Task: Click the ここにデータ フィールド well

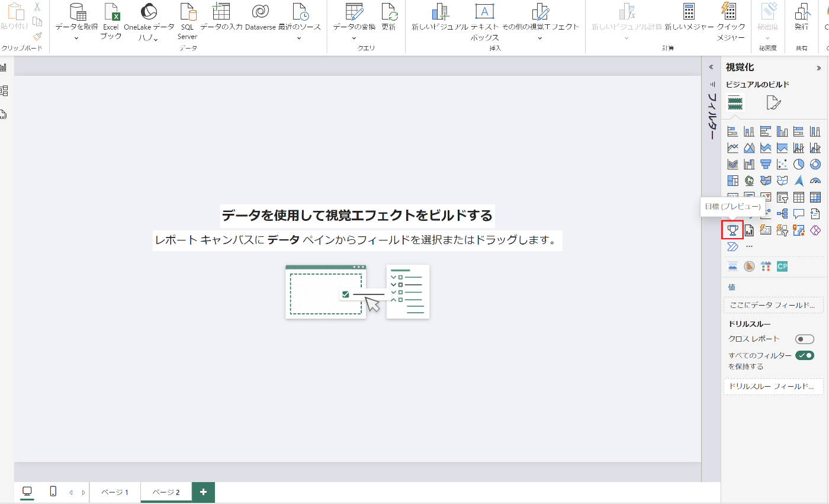Action: point(773,306)
